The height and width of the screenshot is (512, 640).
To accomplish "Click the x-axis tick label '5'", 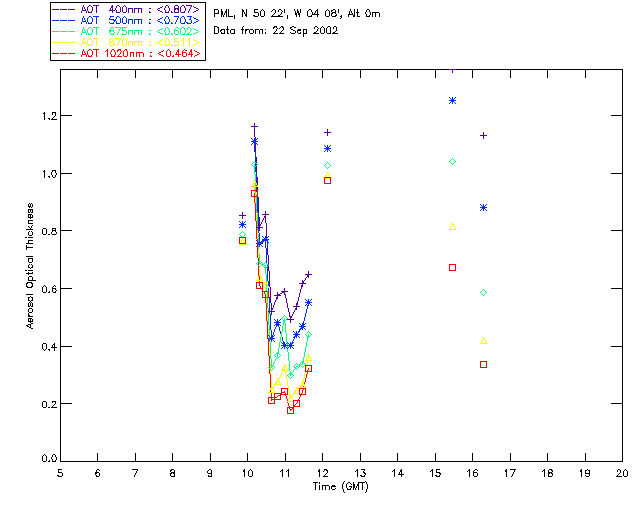I will click(60, 474).
